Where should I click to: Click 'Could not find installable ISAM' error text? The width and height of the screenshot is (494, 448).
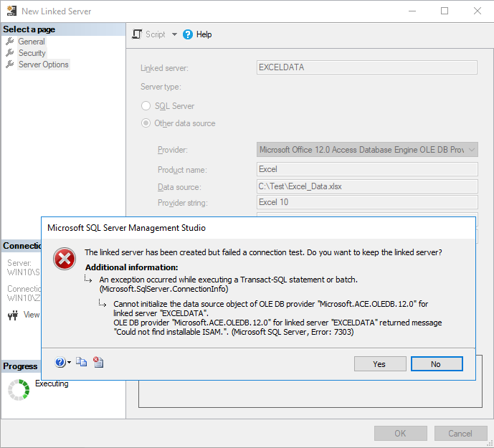(171, 332)
